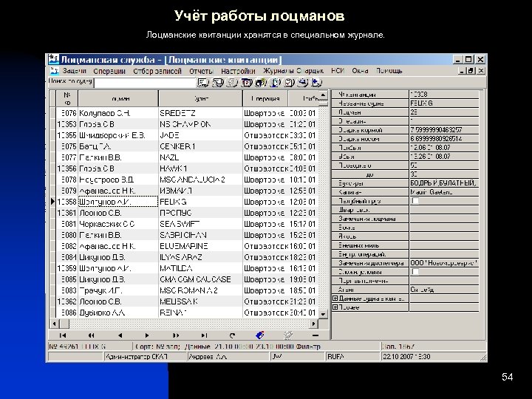Image resolution: width=532 pixels, height=399 pixels.
Task: Toggle the Сложн. условия checkbox in the properties panel
Action: click(x=415, y=272)
